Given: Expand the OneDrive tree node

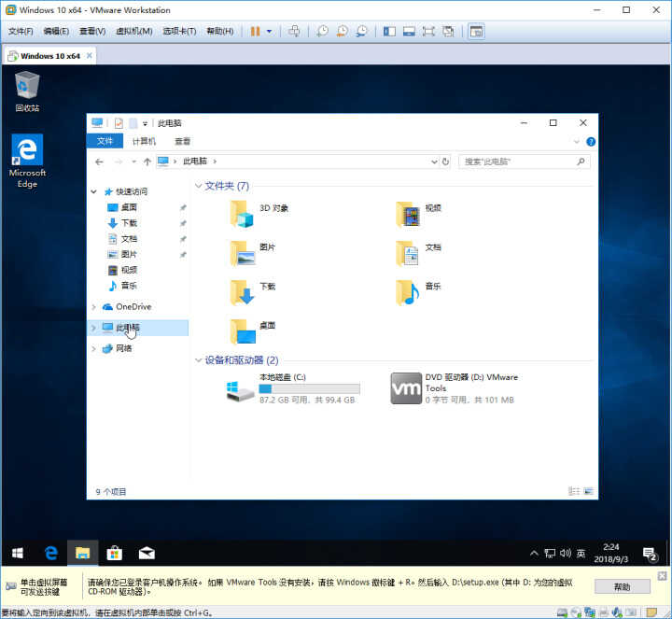Looking at the screenshot, I should [94, 307].
